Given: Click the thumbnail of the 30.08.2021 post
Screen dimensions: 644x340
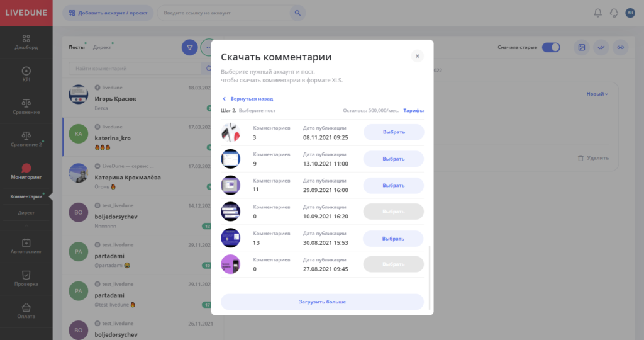Looking at the screenshot, I should pos(231,238).
